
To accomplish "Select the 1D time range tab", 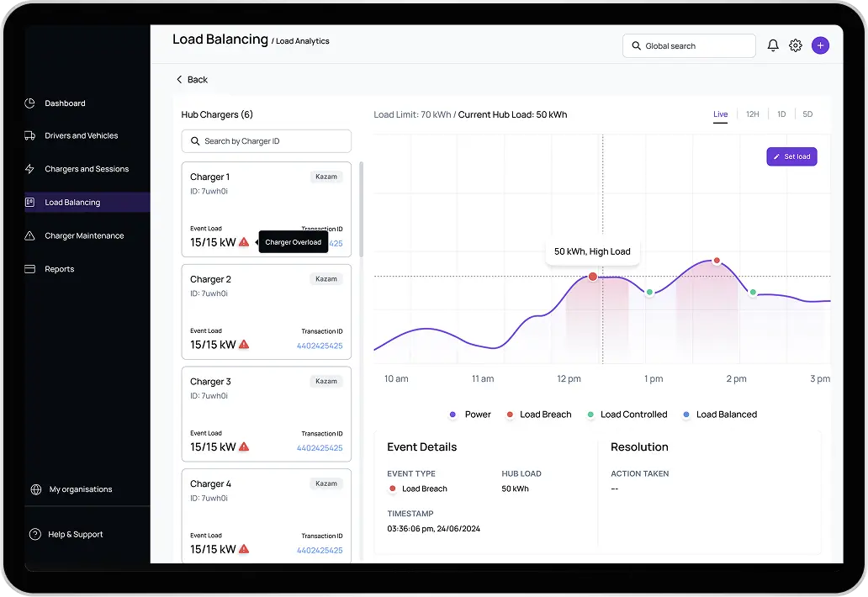I will 781,114.
